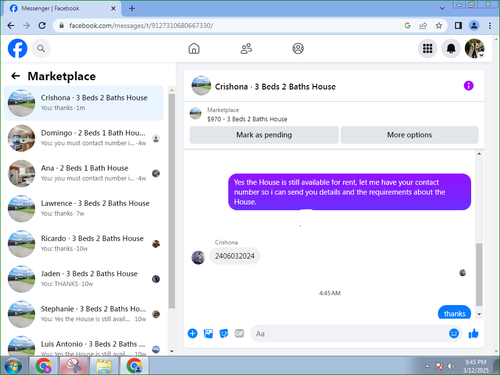Open Ricardo 3 Beds 2 Baths conversation

pyautogui.click(x=84, y=243)
